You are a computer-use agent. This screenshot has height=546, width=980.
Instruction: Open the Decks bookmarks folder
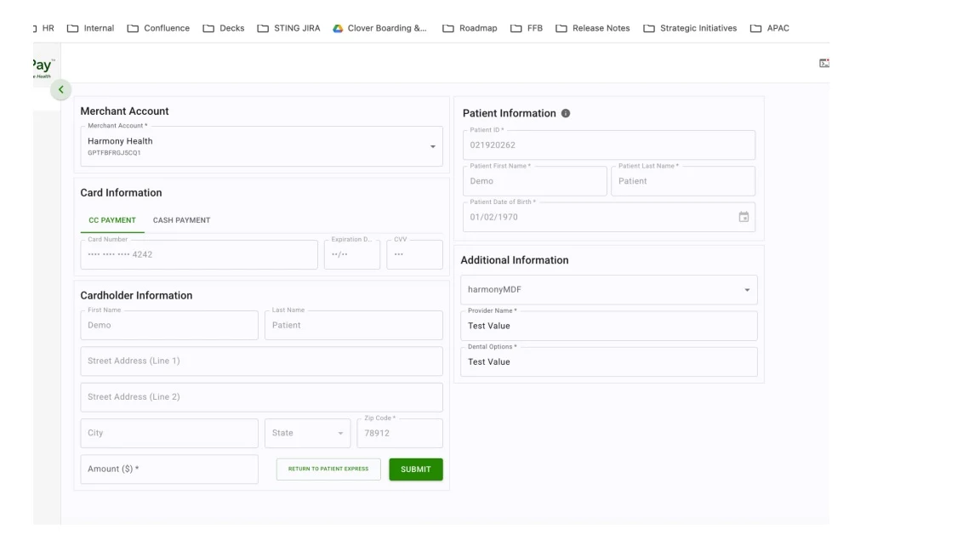point(224,28)
